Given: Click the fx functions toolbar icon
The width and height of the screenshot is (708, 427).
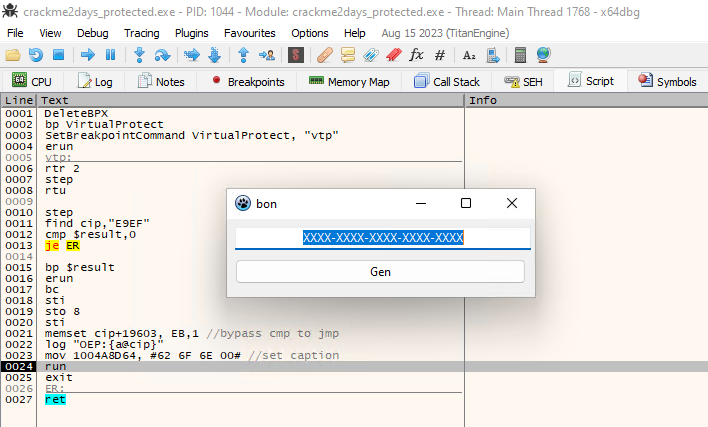Looking at the screenshot, I should tap(417, 54).
